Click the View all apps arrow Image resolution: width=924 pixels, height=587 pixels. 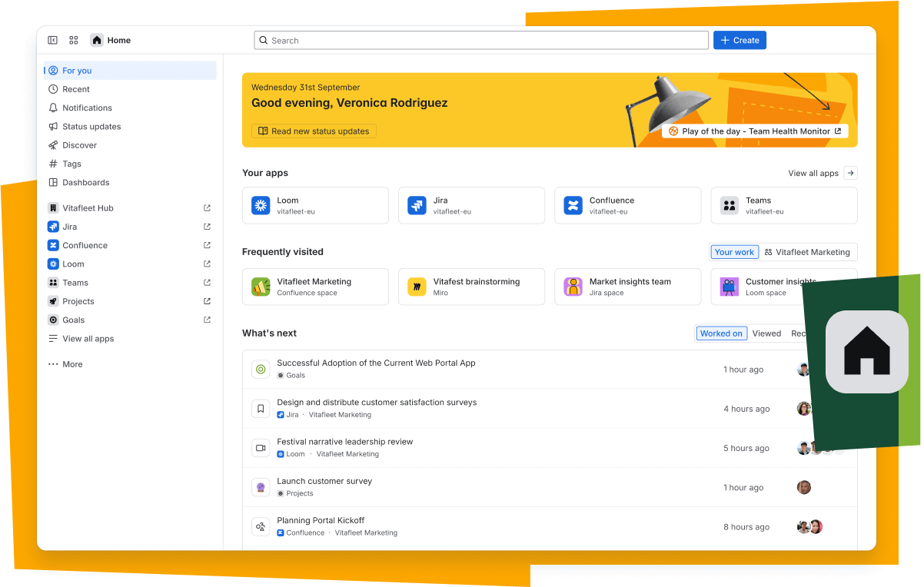[850, 174]
